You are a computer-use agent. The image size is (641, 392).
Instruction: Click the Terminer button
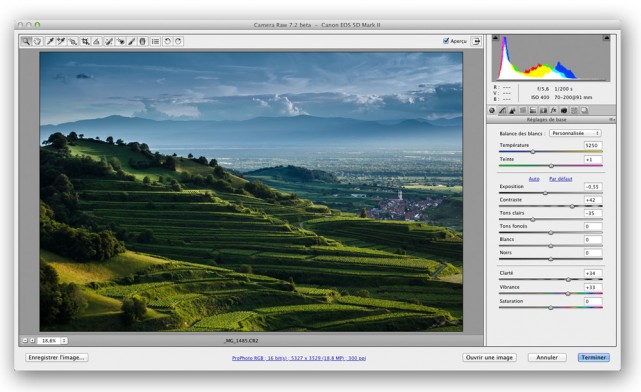[x=594, y=357]
